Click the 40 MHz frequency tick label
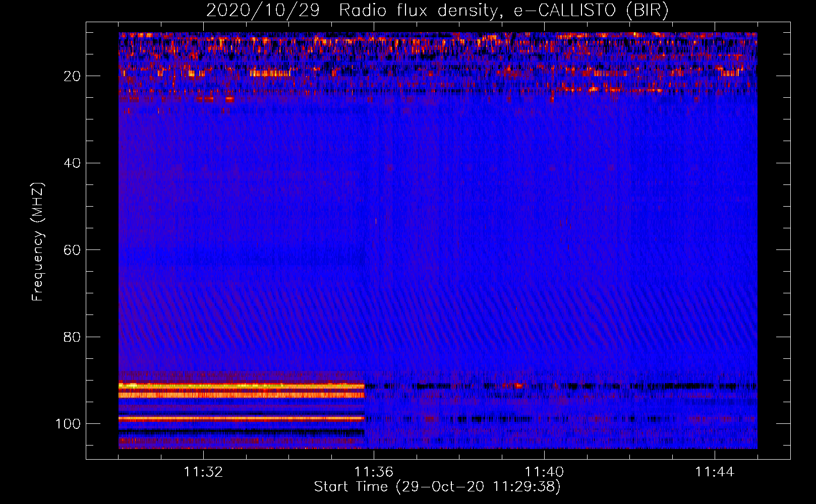Image resolution: width=816 pixels, height=504 pixels. [72, 163]
